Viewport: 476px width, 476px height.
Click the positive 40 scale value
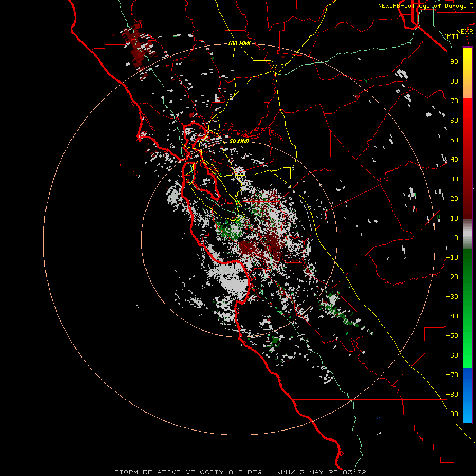click(x=454, y=159)
